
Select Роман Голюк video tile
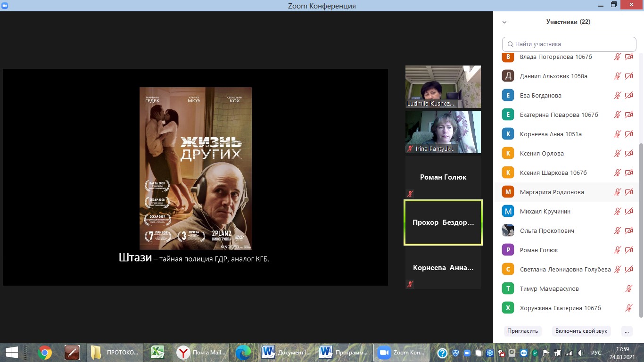tap(443, 177)
